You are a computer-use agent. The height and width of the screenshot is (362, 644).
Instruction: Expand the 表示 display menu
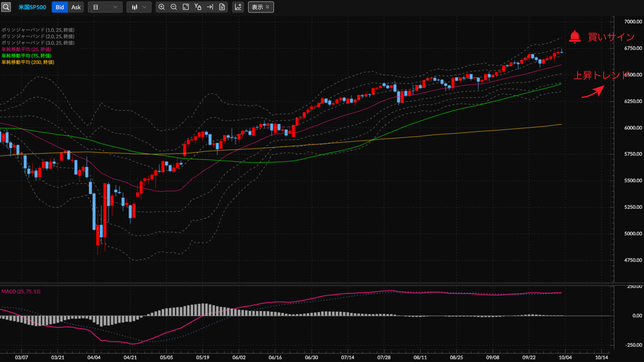261,7
